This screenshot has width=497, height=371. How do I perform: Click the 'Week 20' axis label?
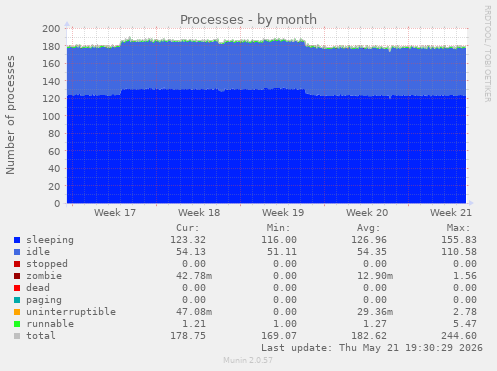click(x=367, y=213)
